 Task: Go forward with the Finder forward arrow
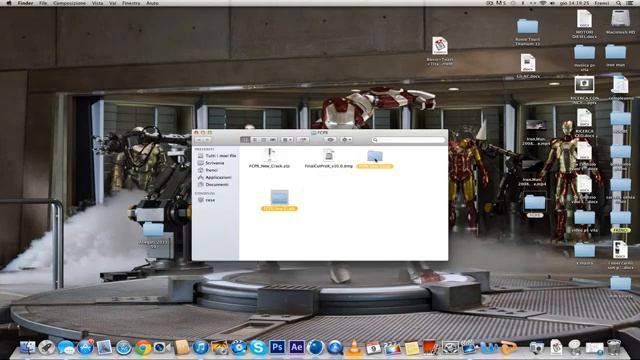(x=207, y=140)
